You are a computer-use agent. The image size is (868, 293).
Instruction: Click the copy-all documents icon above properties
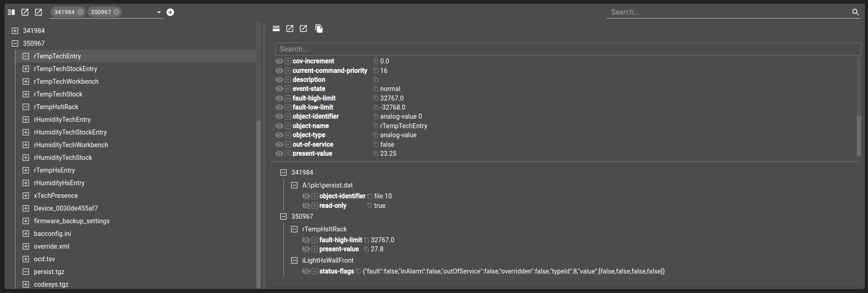319,29
